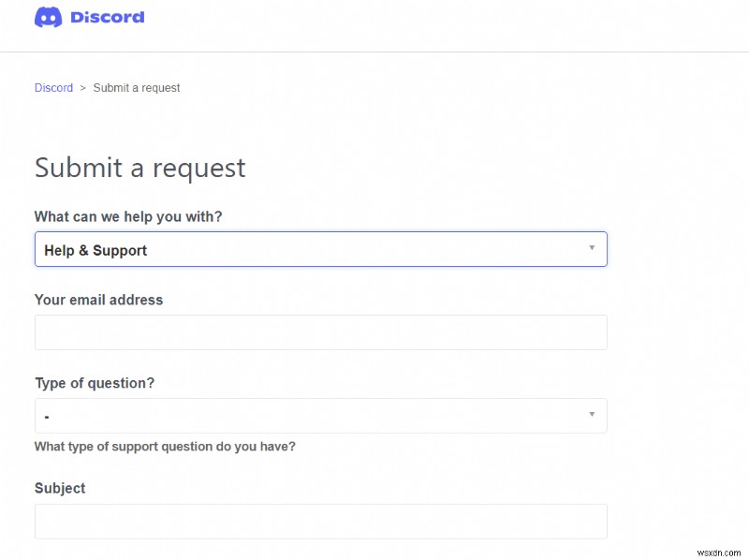Click inside the Subject text field
Image resolution: width=749 pixels, height=560 pixels.
tap(320, 521)
